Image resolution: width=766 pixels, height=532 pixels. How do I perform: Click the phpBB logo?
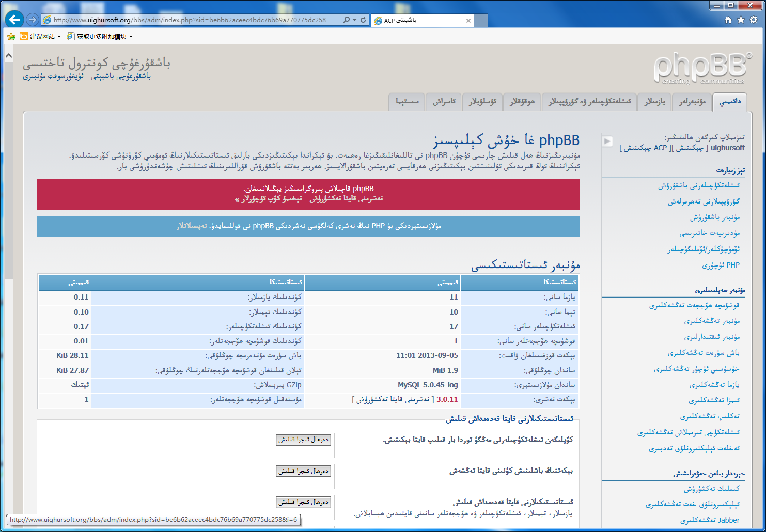click(702, 68)
